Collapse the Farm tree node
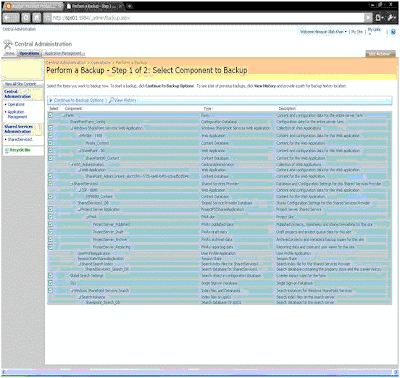The height and width of the screenshot is (378, 400). pyautogui.click(x=63, y=115)
